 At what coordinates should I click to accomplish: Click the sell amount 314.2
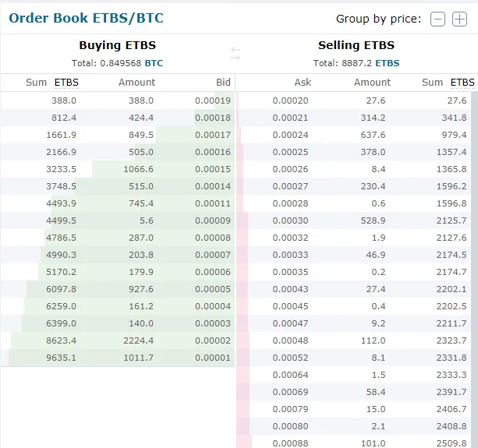374,118
